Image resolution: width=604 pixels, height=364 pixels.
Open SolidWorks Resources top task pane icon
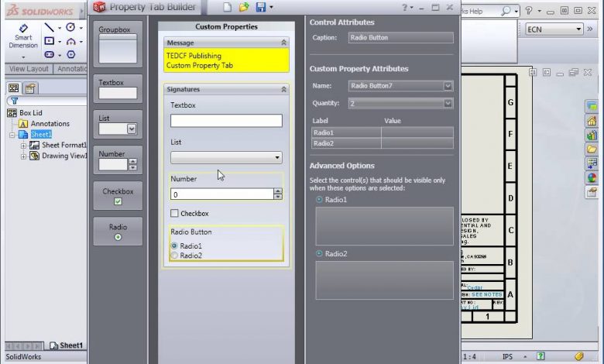592,107
